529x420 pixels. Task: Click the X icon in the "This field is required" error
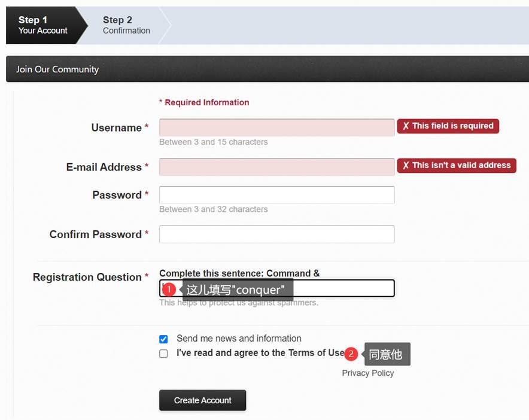(x=406, y=126)
